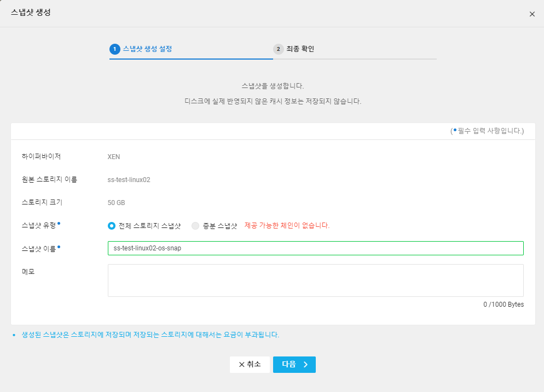Select 전체 스토리지 스냅샷 radio button
Viewport: 544px width, 392px height.
pyautogui.click(x=111, y=226)
